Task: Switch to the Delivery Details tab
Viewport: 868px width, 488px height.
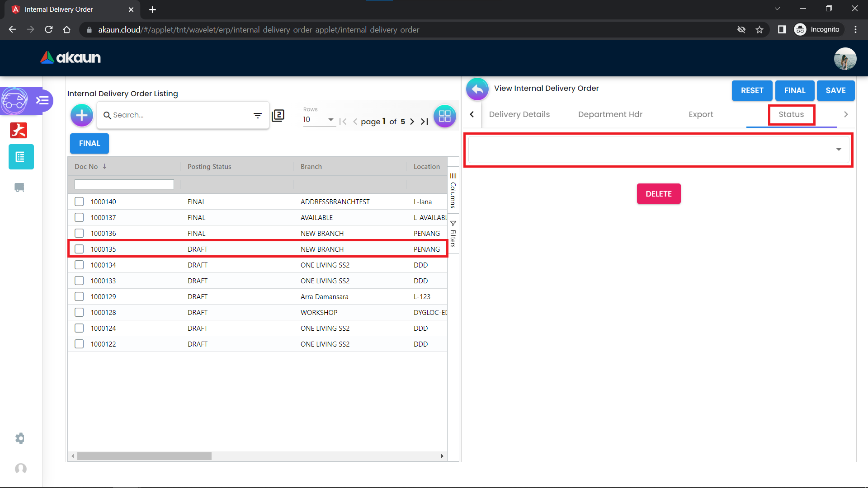Action: click(519, 114)
